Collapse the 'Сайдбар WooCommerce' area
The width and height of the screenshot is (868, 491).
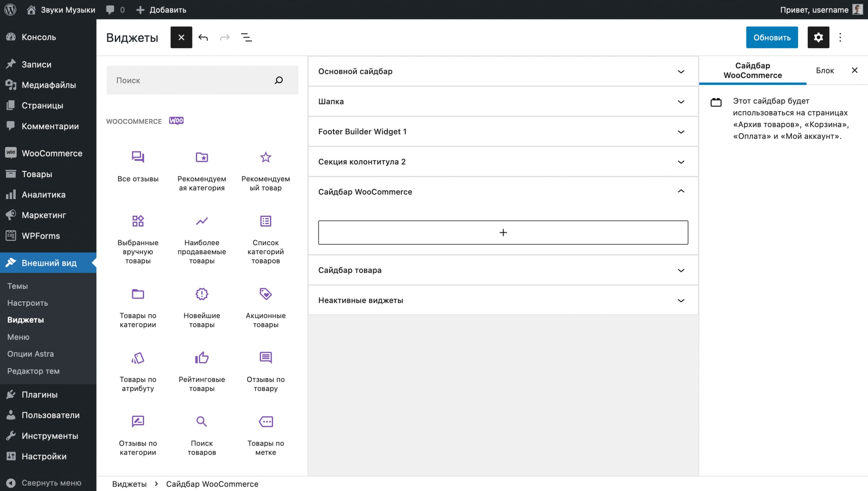tap(503, 192)
